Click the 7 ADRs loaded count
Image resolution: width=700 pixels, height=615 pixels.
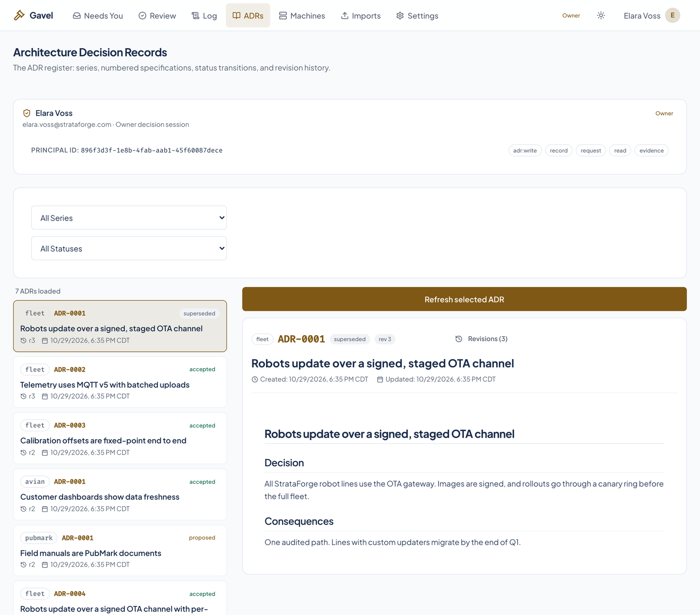point(38,291)
